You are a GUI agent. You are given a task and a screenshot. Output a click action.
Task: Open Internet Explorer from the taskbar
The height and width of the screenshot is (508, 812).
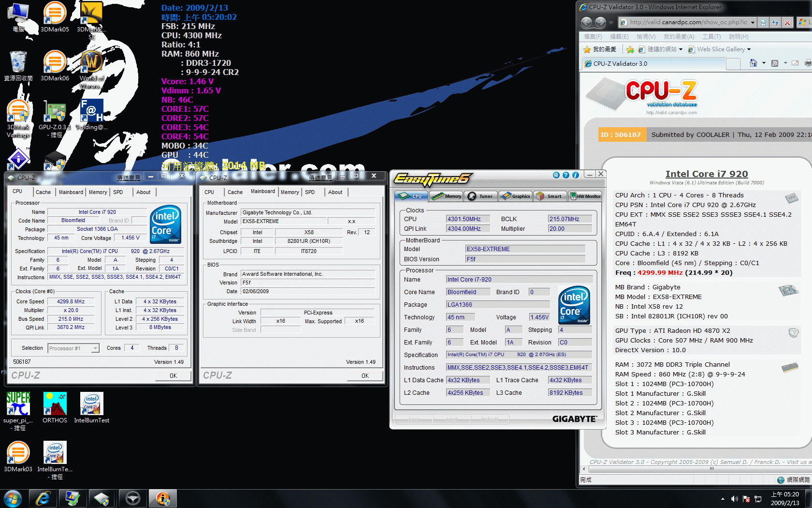tap(43, 498)
